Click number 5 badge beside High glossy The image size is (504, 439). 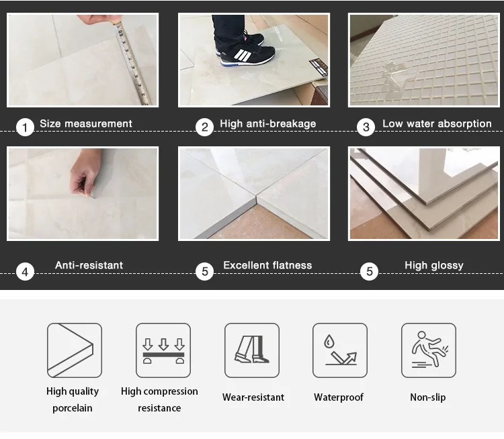(370, 272)
